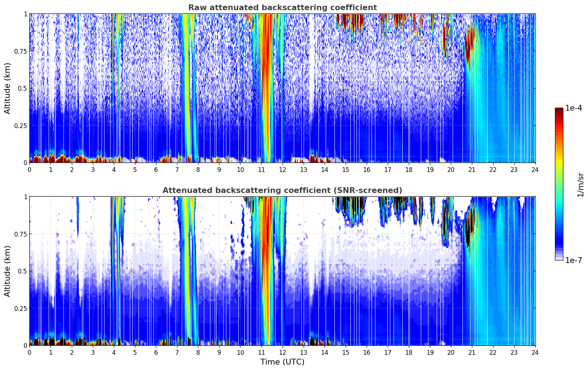Click the 'Raw attenuated backscattering coefficient' title
588x370 pixels.
coord(282,8)
